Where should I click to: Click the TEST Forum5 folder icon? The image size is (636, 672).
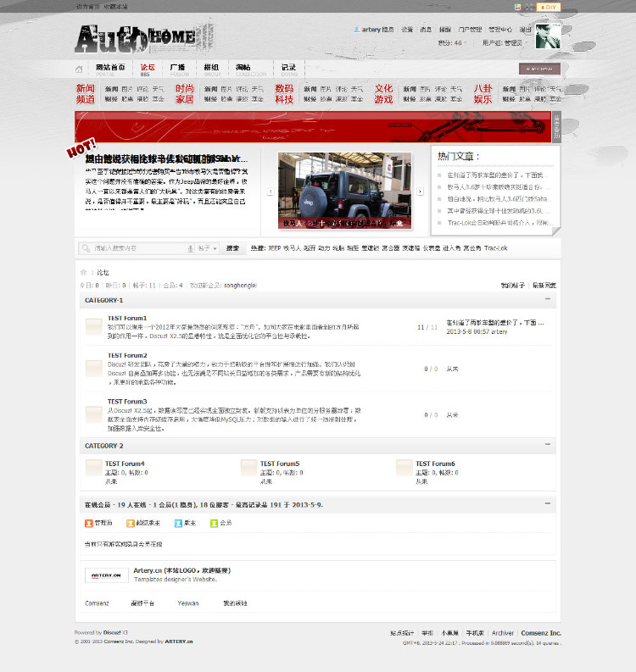point(248,468)
